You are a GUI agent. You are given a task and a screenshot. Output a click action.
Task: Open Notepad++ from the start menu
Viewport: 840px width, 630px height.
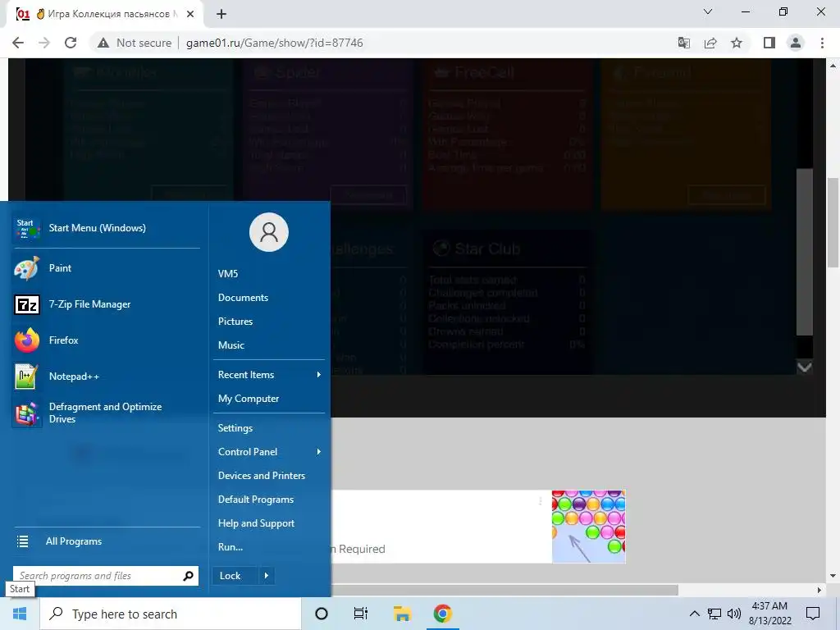tap(106, 376)
